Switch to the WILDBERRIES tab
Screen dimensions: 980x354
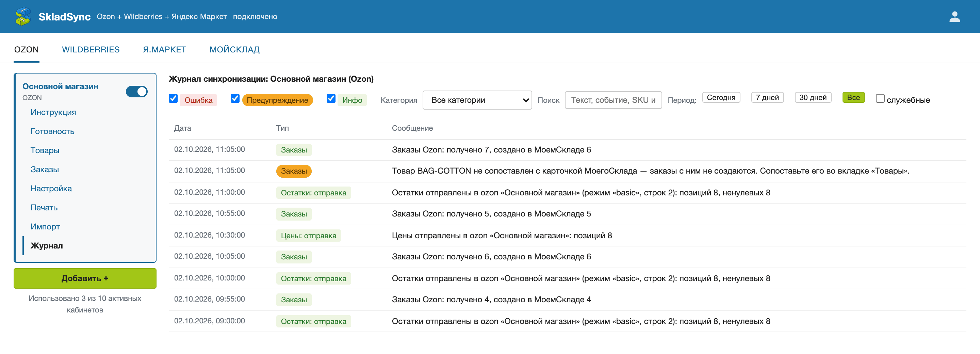click(x=91, y=49)
